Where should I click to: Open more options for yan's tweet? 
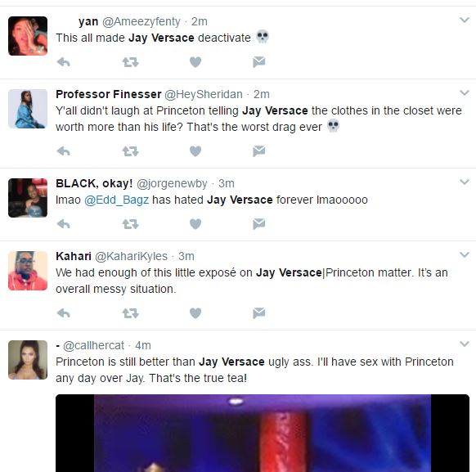click(465, 20)
